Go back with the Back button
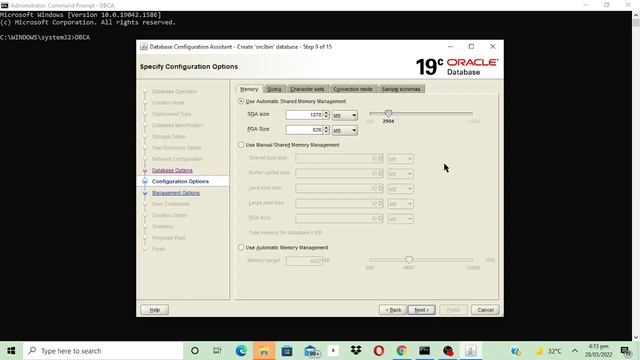640x360 pixels. (393, 310)
